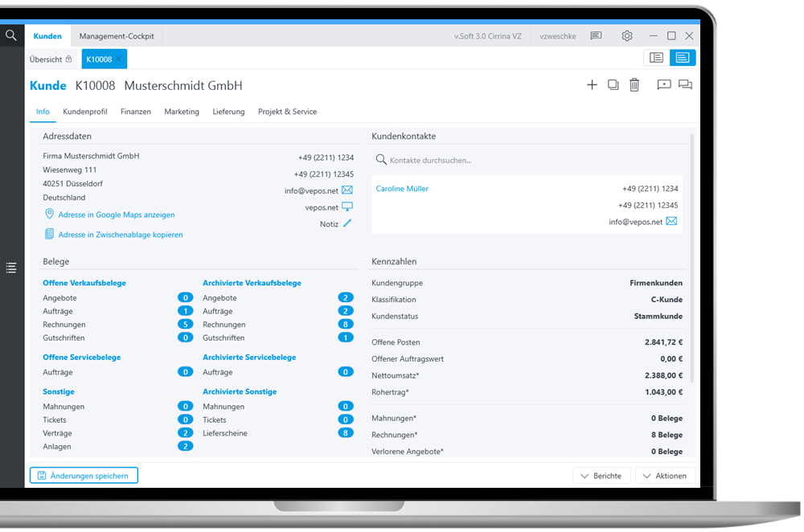Viewport: 804px width, 532px height.
Task: Click the duplicate customer icon
Action: click(x=613, y=84)
